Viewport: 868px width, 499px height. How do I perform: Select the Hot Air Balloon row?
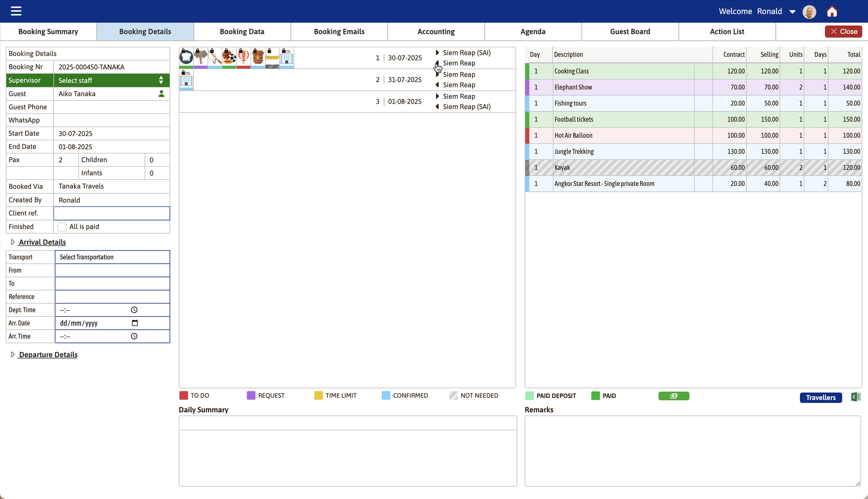[693, 135]
